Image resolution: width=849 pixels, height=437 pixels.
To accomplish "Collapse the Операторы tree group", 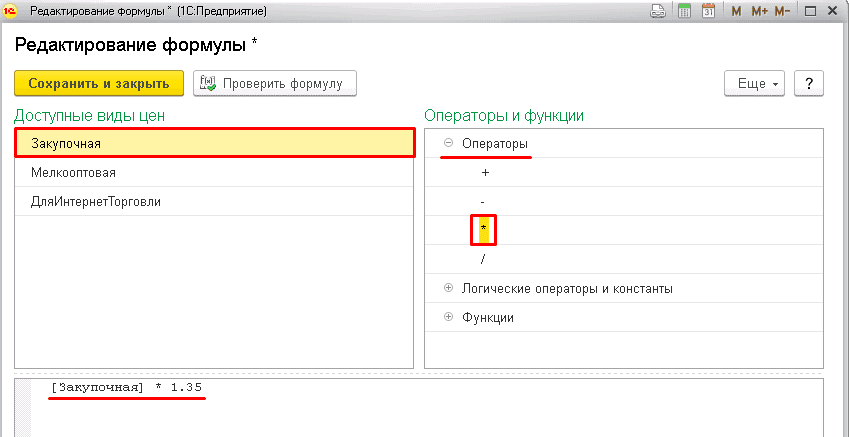I will 448,144.
